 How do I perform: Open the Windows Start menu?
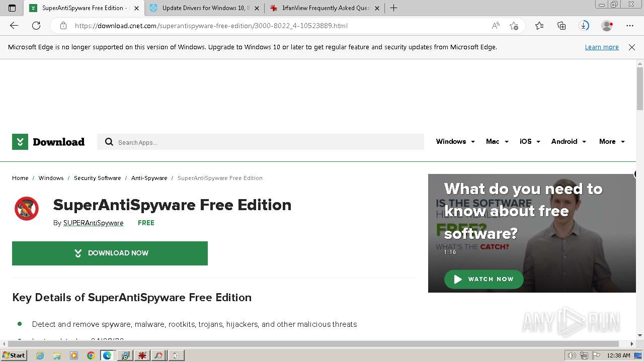click(x=14, y=355)
